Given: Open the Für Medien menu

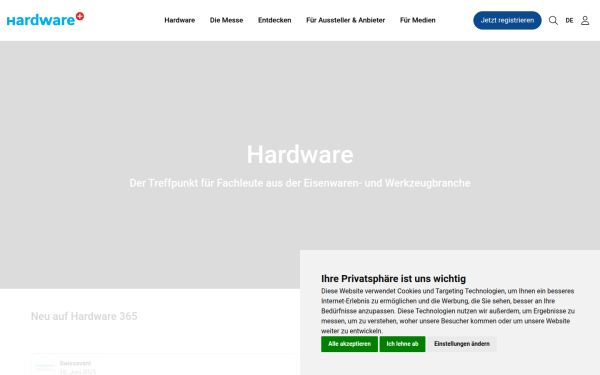Looking at the screenshot, I should 417,20.
